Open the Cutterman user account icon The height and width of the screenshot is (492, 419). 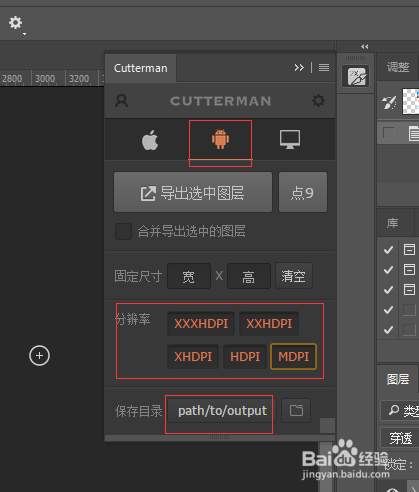[121, 101]
